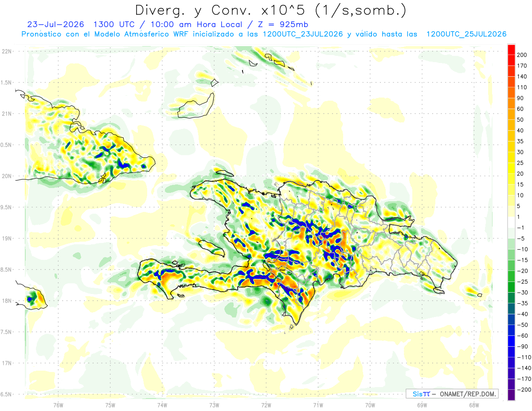Click the "170" color bar value
This screenshot has height=411, width=532.
(522, 66)
